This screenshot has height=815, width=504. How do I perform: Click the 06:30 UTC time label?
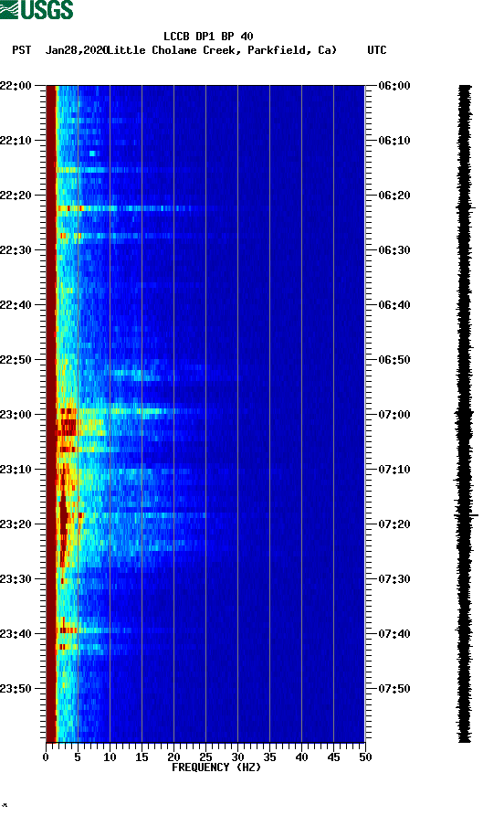tap(394, 250)
